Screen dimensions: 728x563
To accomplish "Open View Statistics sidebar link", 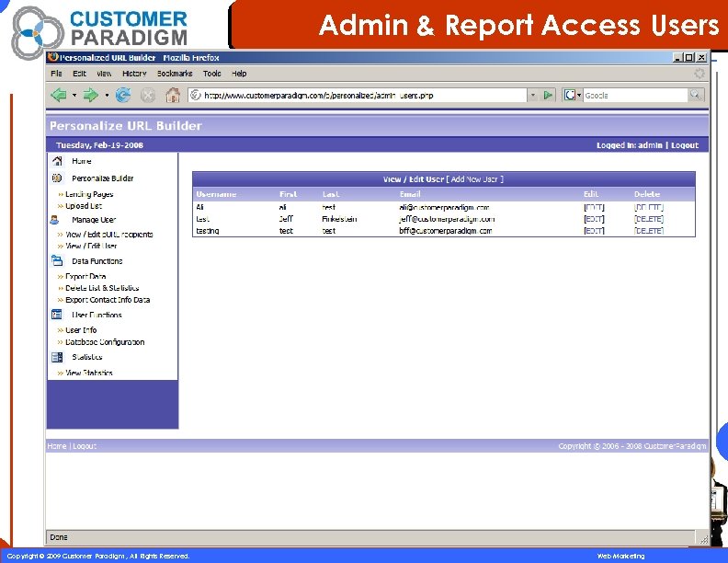I will pyautogui.click(x=88, y=373).
